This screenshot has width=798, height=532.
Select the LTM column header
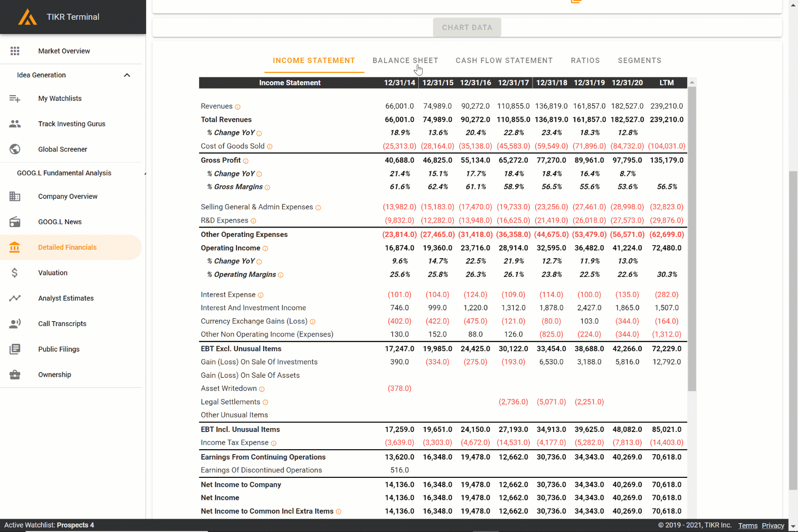[666, 83]
